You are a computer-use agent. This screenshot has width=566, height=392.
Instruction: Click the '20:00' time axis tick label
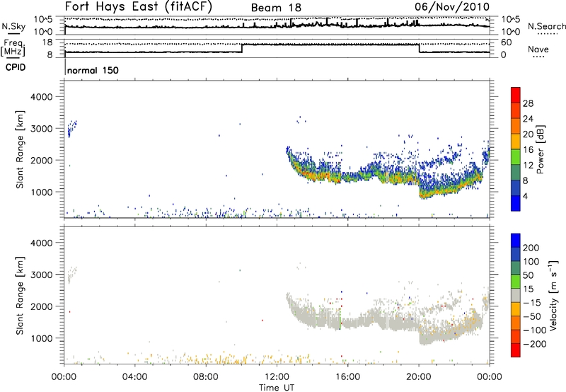click(419, 377)
